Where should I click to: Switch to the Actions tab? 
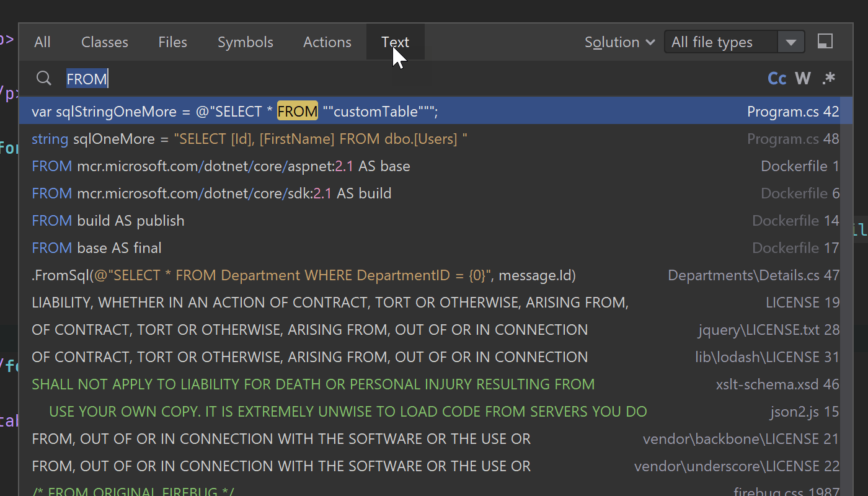327,42
